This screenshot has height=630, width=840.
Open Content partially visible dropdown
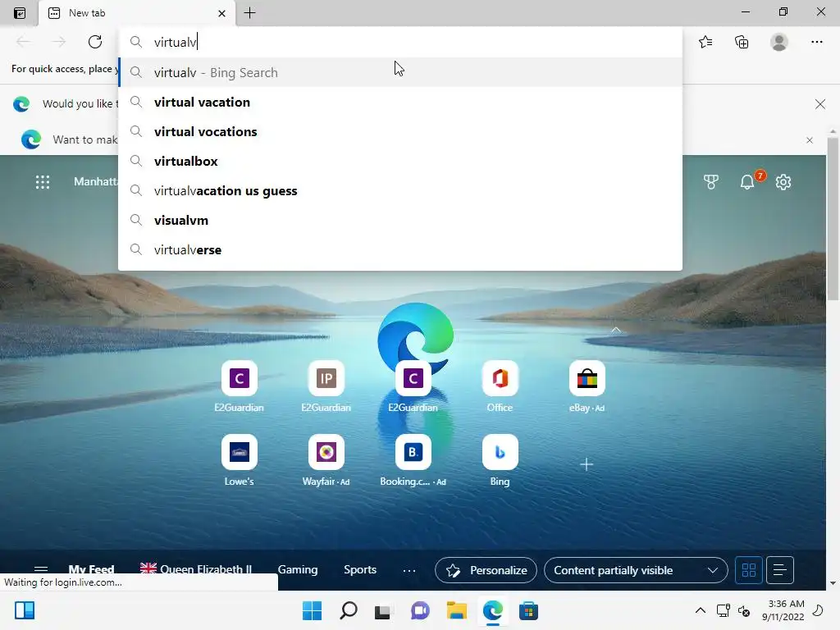(x=636, y=570)
